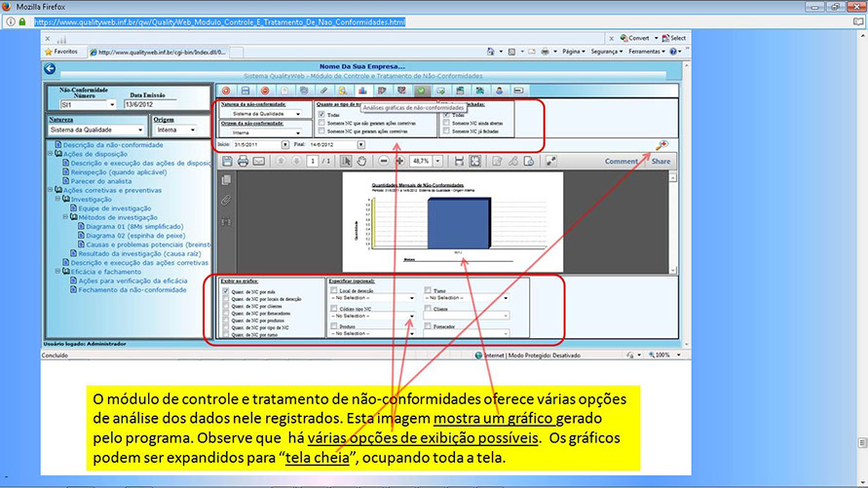868x488 pixels.
Task: Check 'Somente NC ainda abertas' option
Action: 447,123
